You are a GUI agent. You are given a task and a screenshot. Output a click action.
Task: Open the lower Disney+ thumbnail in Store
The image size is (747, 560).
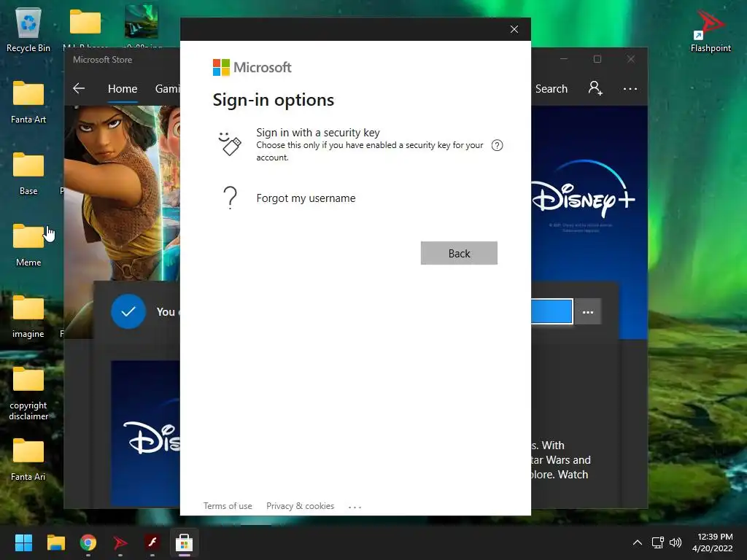145,432
